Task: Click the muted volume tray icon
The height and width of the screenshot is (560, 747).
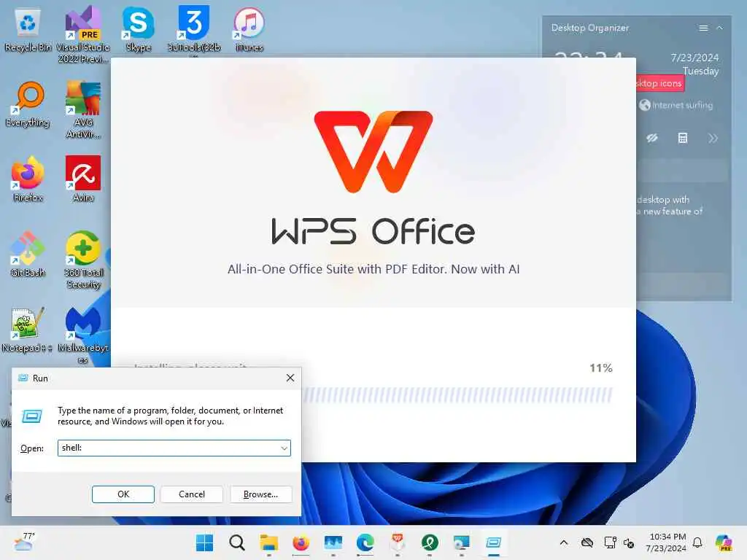Action: click(629, 542)
